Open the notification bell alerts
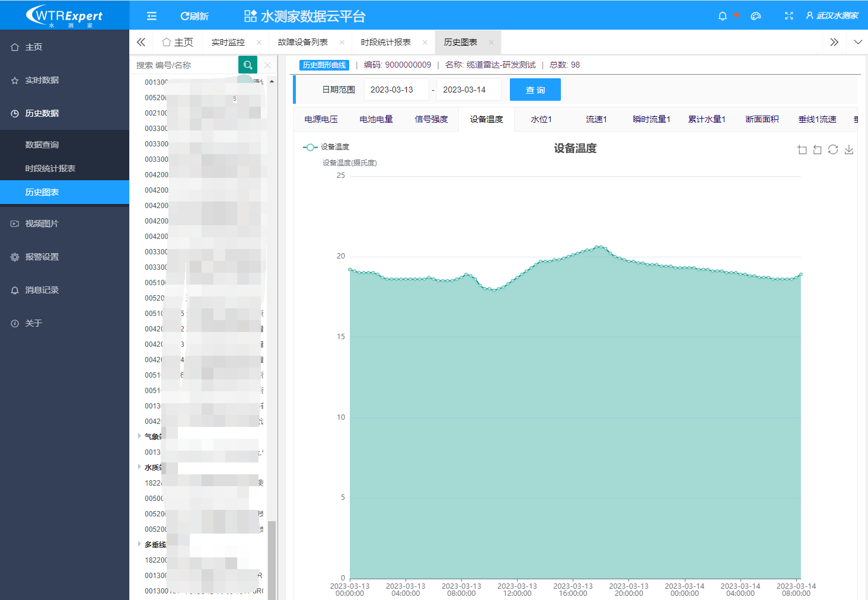The image size is (868, 600). click(722, 16)
